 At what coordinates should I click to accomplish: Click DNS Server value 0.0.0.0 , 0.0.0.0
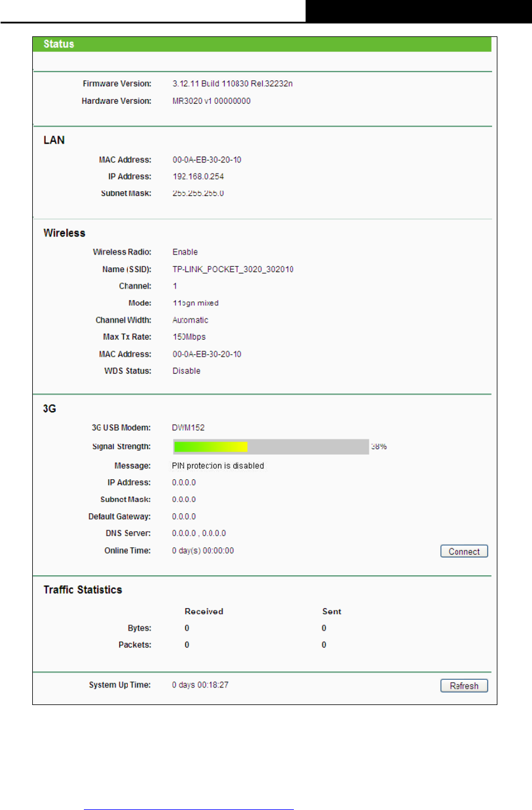point(199,533)
